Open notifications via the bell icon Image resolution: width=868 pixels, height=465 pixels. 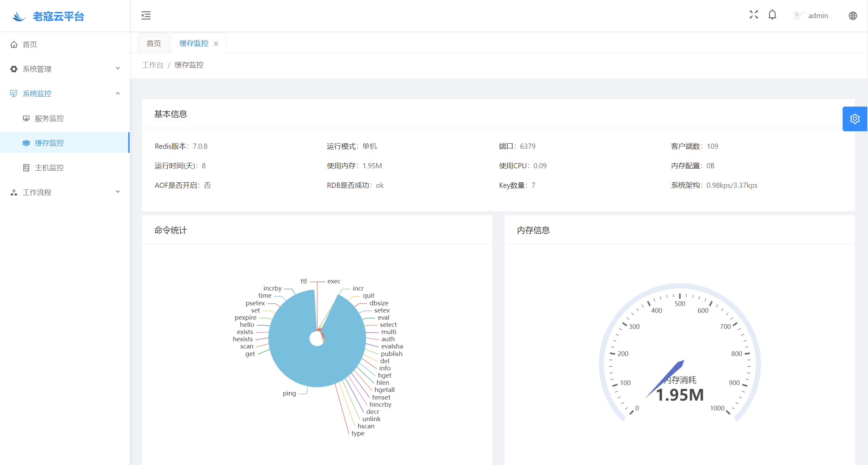[772, 15]
